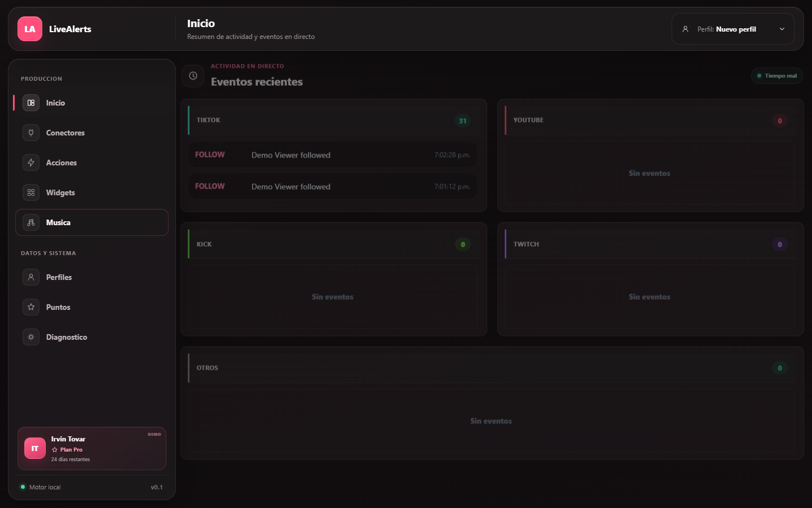The image size is (812, 508).
Task: Open Acciones section
Action: pos(92,163)
